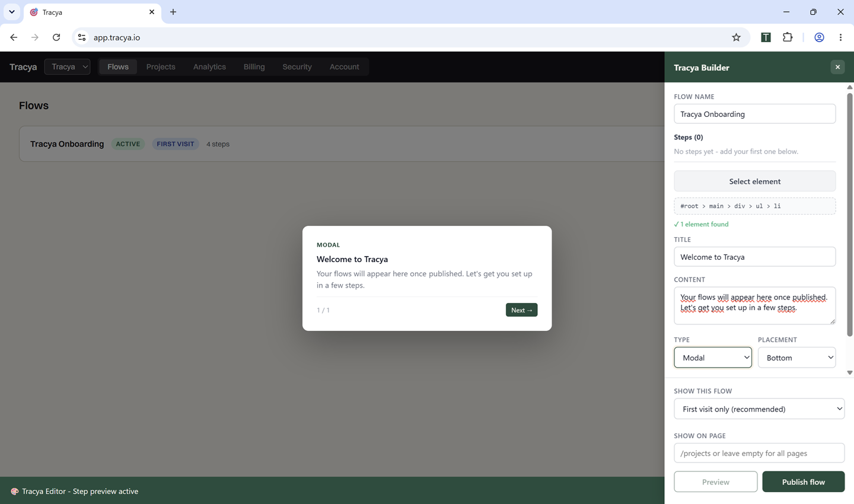The width and height of the screenshot is (854, 504).
Task: Click the scrollbar down arrow in builder
Action: [849, 373]
